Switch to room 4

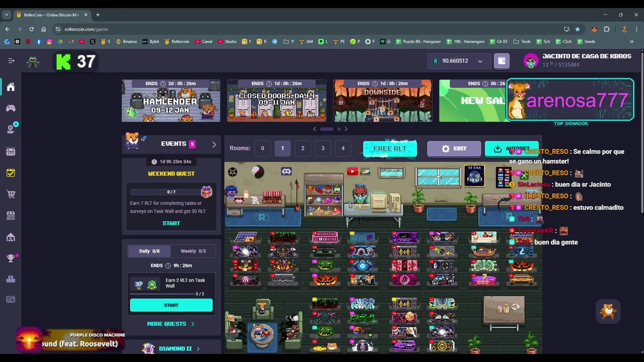[343, 148]
